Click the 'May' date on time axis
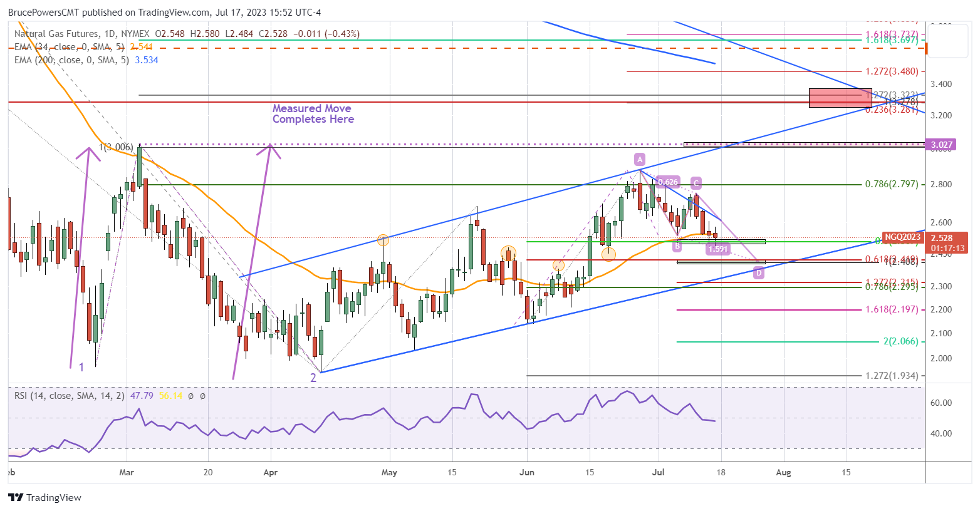 [x=389, y=472]
